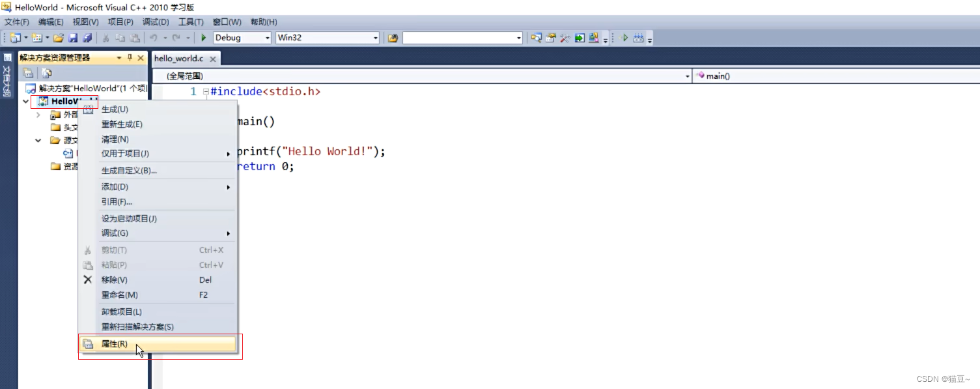The width and height of the screenshot is (980, 389).
Task: Close the hello_world.c tab
Action: 212,59
